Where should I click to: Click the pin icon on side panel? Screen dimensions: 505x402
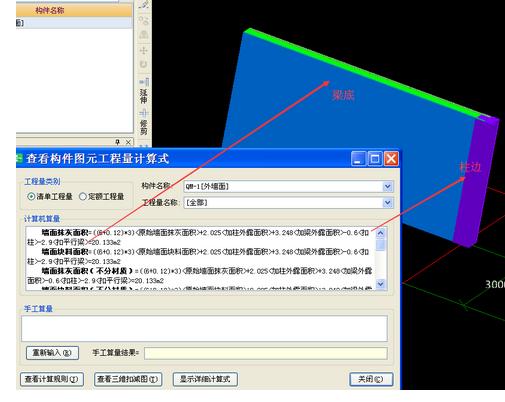pyautogui.click(x=117, y=142)
